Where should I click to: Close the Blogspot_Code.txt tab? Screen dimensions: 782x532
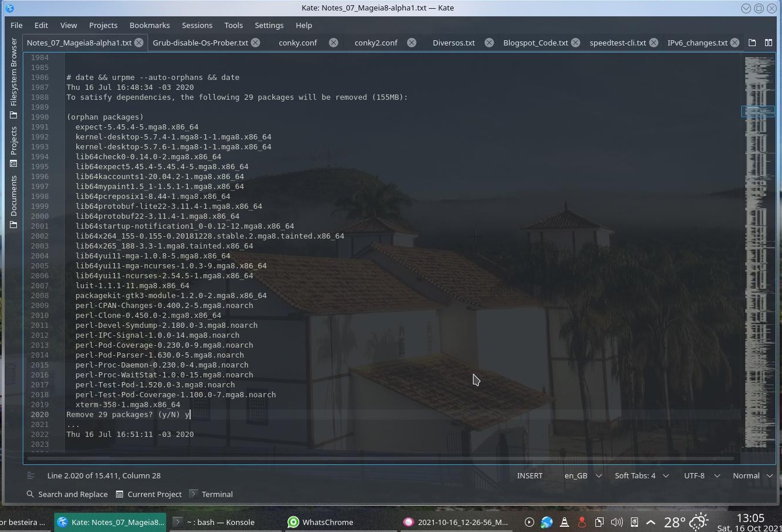(576, 43)
